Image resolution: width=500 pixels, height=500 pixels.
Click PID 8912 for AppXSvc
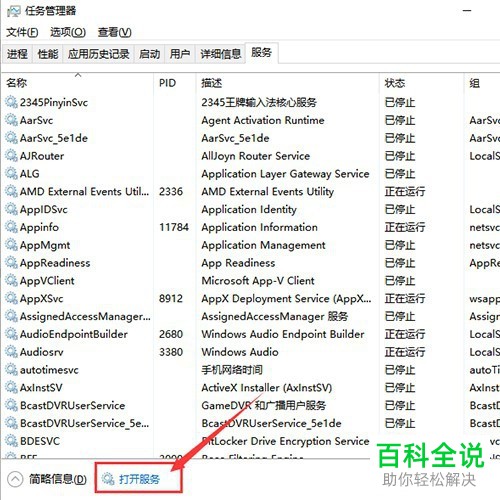tap(171, 298)
